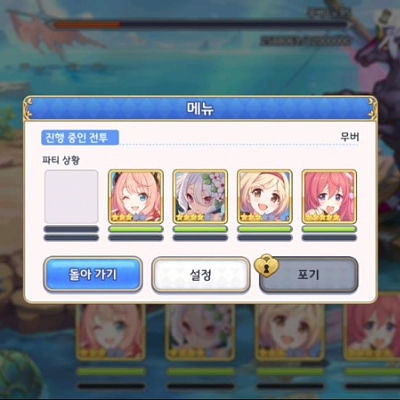This screenshot has height=400, width=400.
Task: Tap the blurred blonde unit card behind menu
Action: [x=290, y=332]
